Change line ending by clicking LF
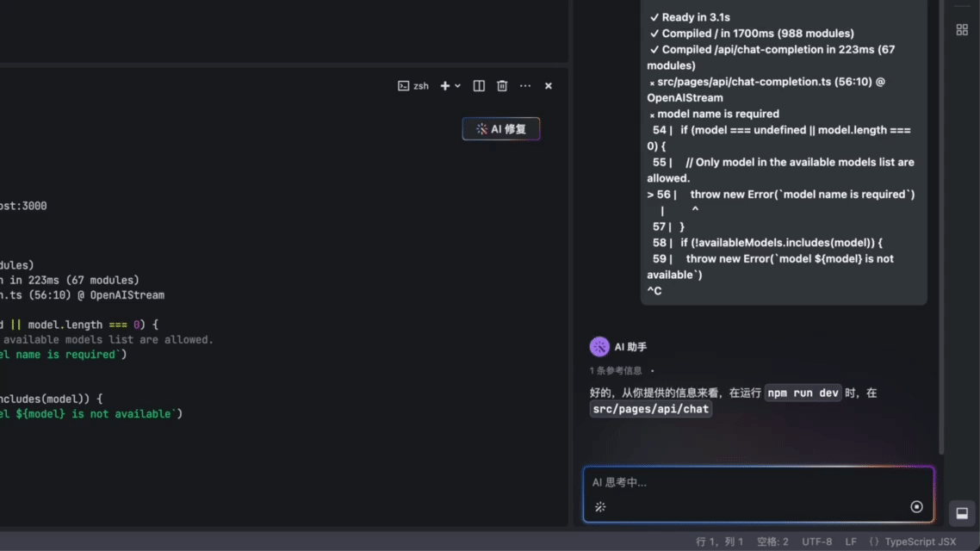The image size is (980, 551). tap(850, 542)
